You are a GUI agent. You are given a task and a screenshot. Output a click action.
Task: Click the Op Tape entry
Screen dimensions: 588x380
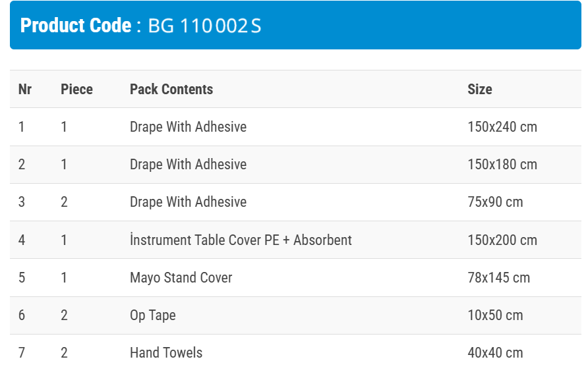pos(152,315)
